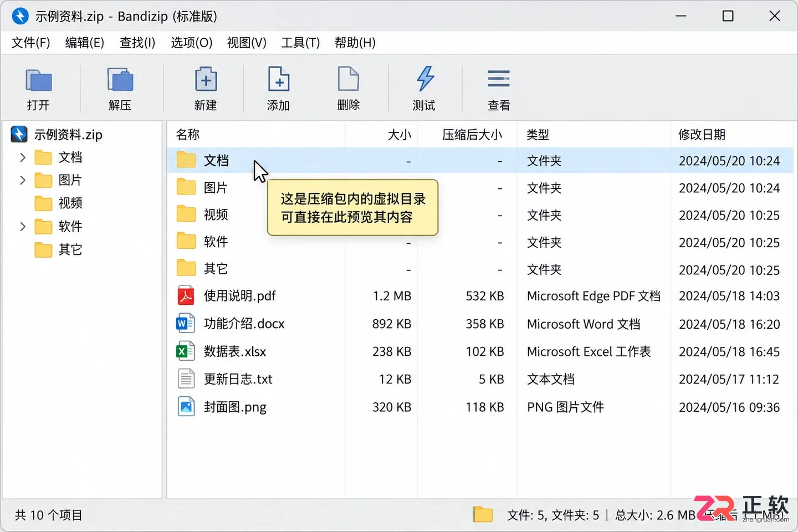Select the Word icon of 功能介绍.docx

(x=186, y=324)
